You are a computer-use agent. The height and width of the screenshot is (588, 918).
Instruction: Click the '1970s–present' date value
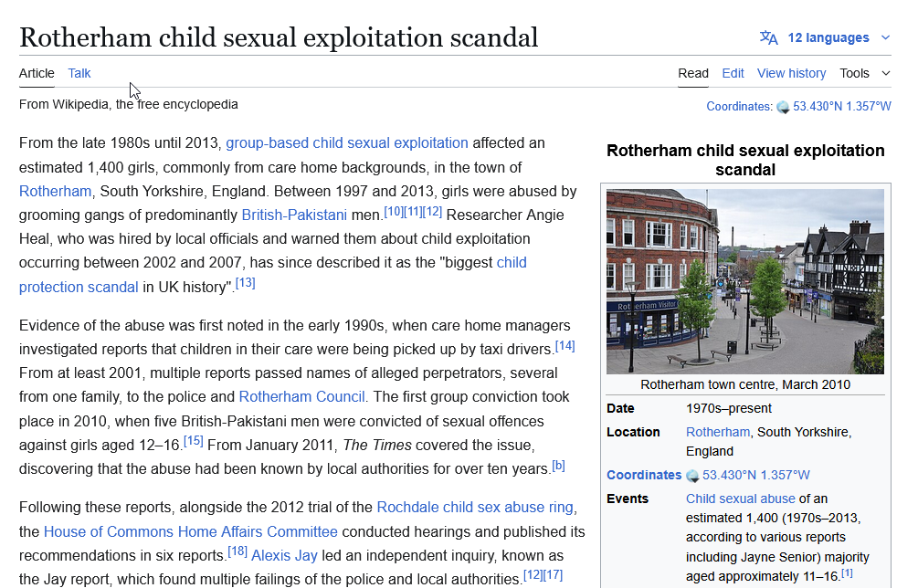tap(729, 408)
